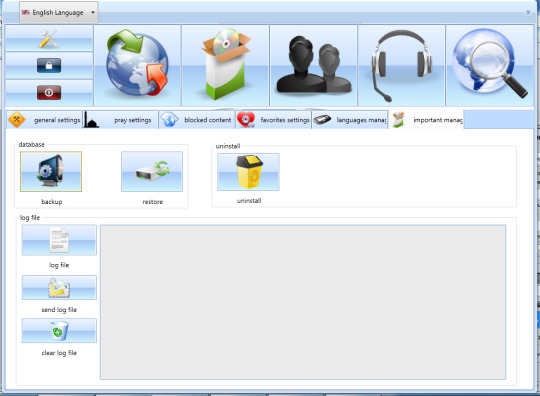Switch to the pray settings tab

[121, 120]
